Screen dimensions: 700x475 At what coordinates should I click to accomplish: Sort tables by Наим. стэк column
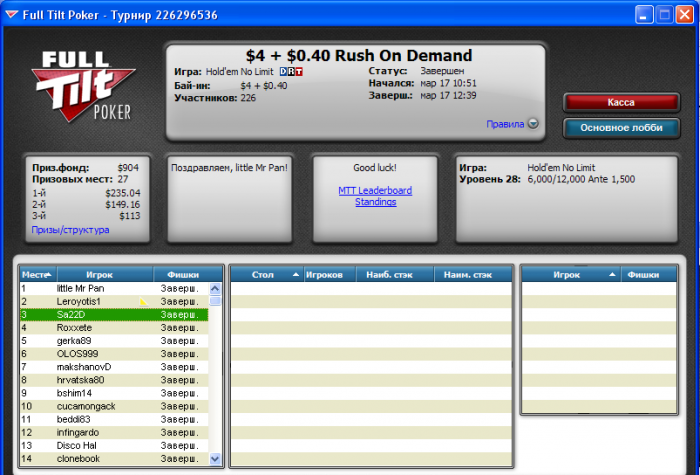473,275
